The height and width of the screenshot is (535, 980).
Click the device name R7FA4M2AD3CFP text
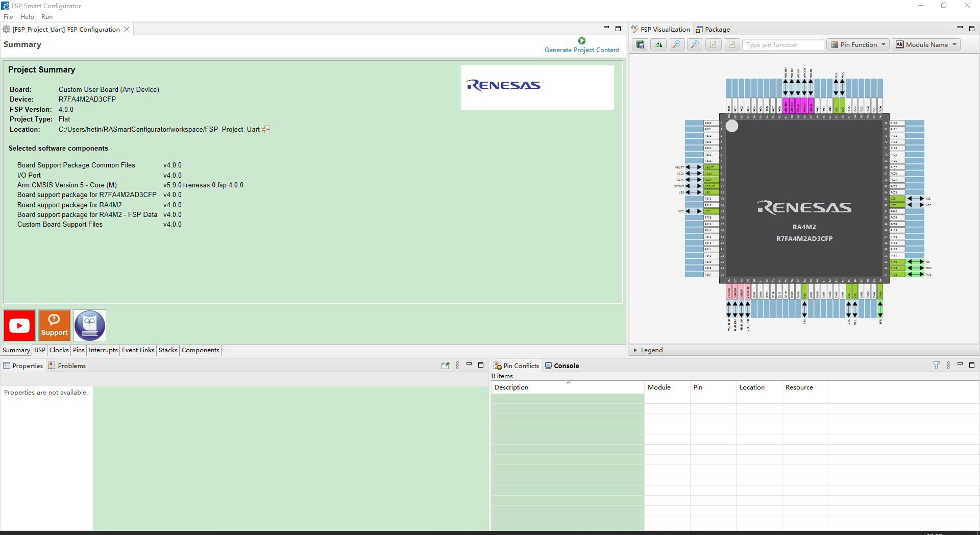(x=87, y=100)
